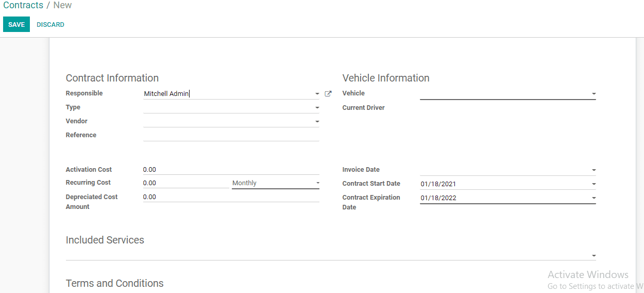The width and height of the screenshot is (644, 293).
Task: Click the Activation Cost label
Action: 89,170
